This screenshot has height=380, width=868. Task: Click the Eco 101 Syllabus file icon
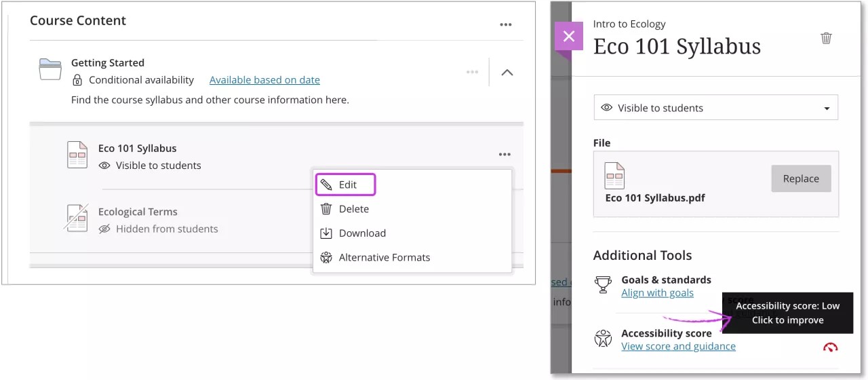coord(77,155)
